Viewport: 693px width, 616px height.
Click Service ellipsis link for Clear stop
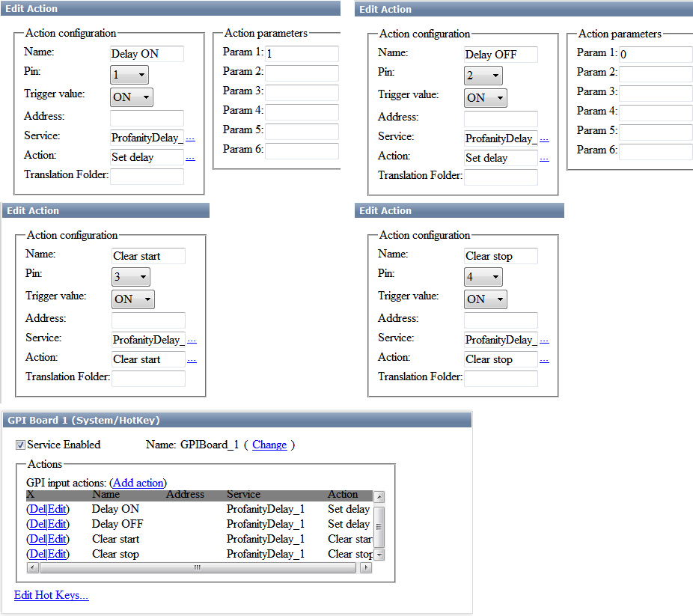(545, 341)
